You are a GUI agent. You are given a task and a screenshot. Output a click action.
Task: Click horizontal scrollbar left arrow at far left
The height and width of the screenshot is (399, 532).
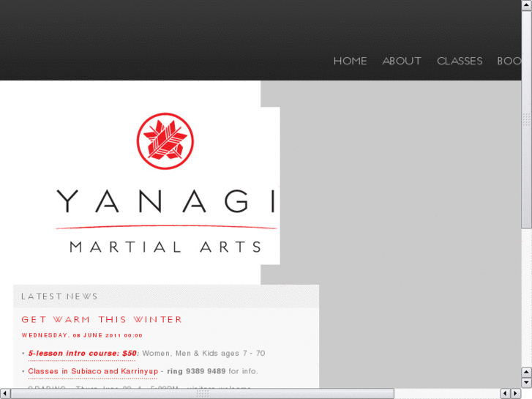(x=4, y=394)
